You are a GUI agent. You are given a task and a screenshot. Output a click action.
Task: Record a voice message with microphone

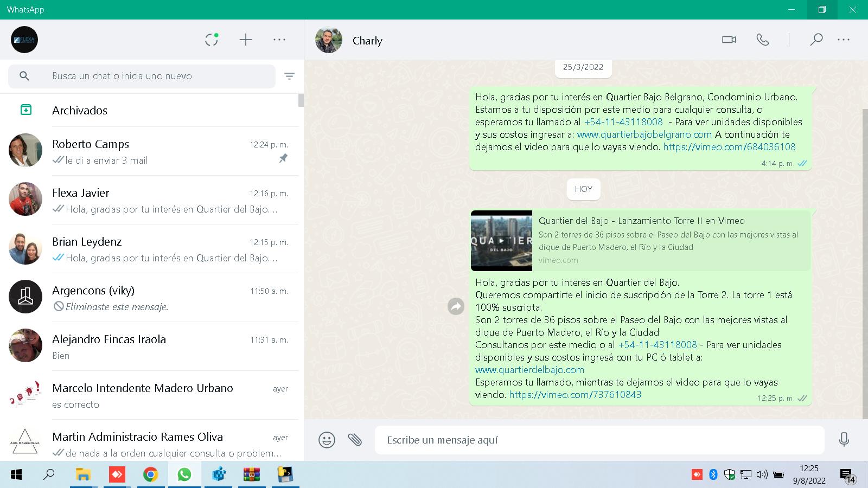pyautogui.click(x=844, y=440)
